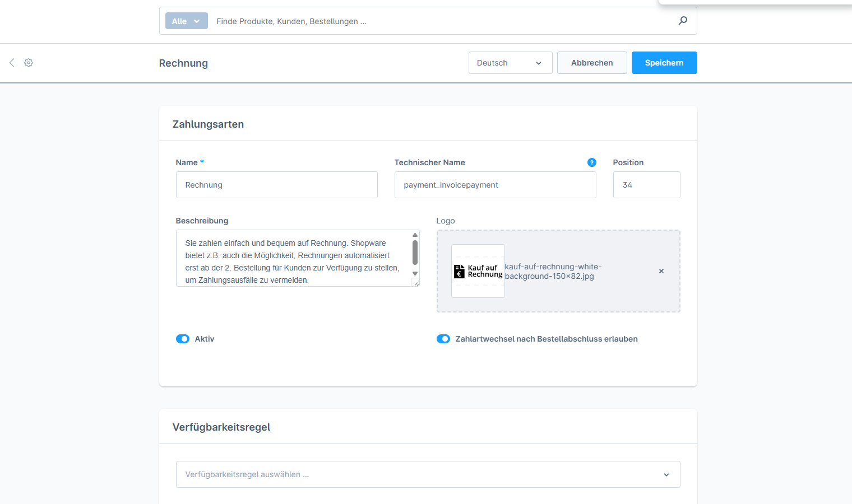This screenshot has width=852, height=504.
Task: Click the Technischer Name input field
Action: (x=495, y=185)
